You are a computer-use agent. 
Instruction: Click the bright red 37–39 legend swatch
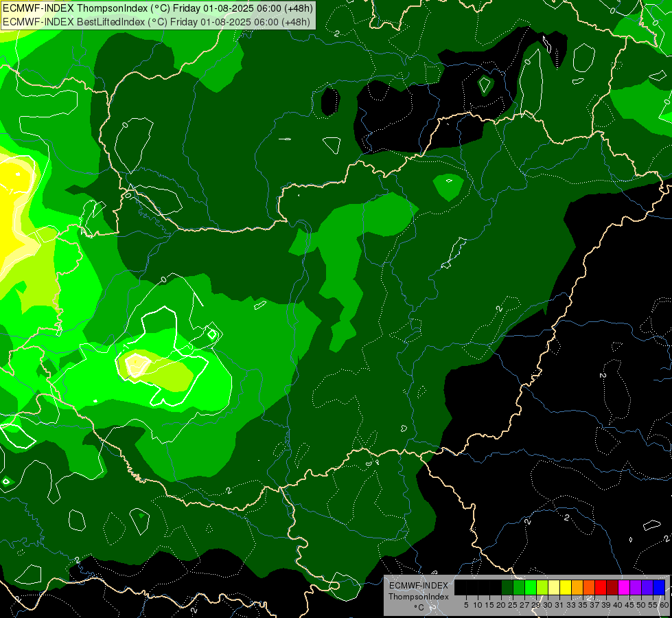pos(601,588)
